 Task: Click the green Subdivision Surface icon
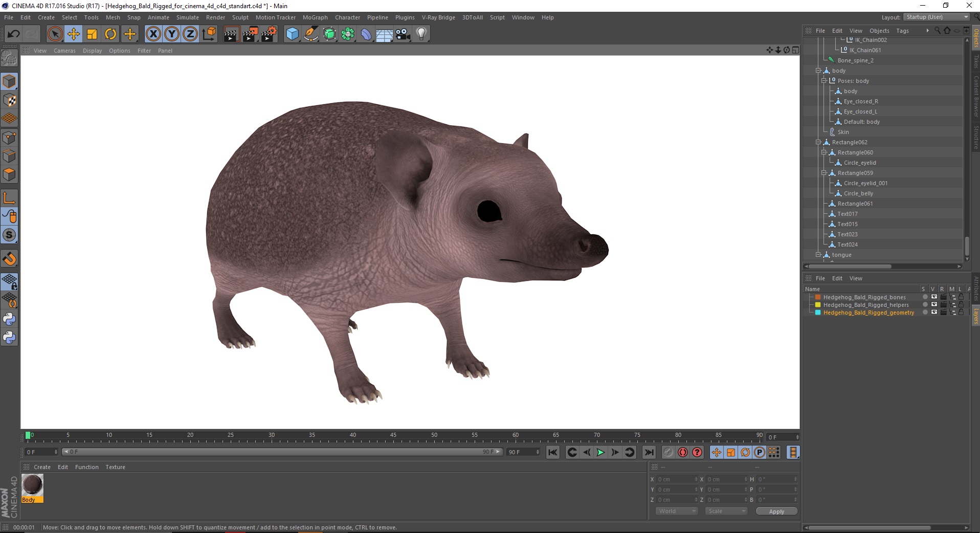(x=329, y=34)
